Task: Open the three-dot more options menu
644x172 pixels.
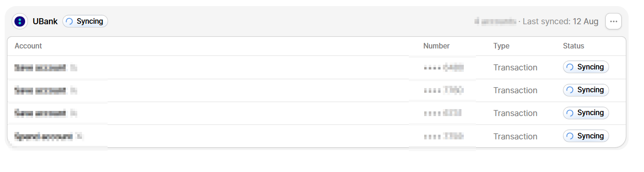Action: point(613,21)
